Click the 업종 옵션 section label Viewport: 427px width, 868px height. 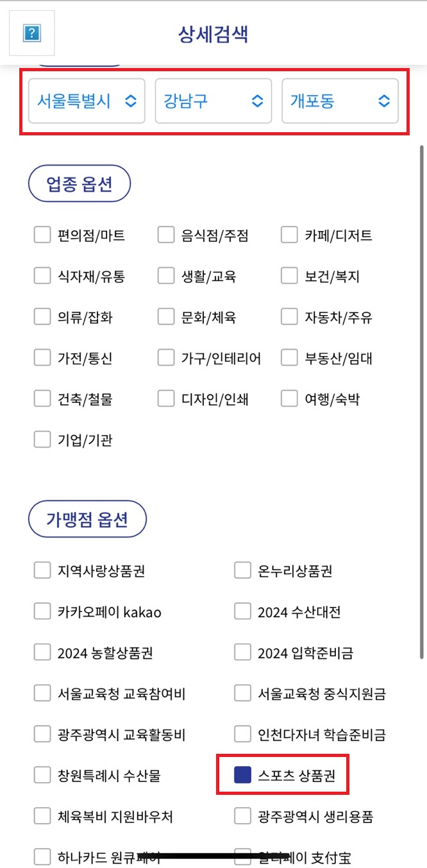coord(79,183)
